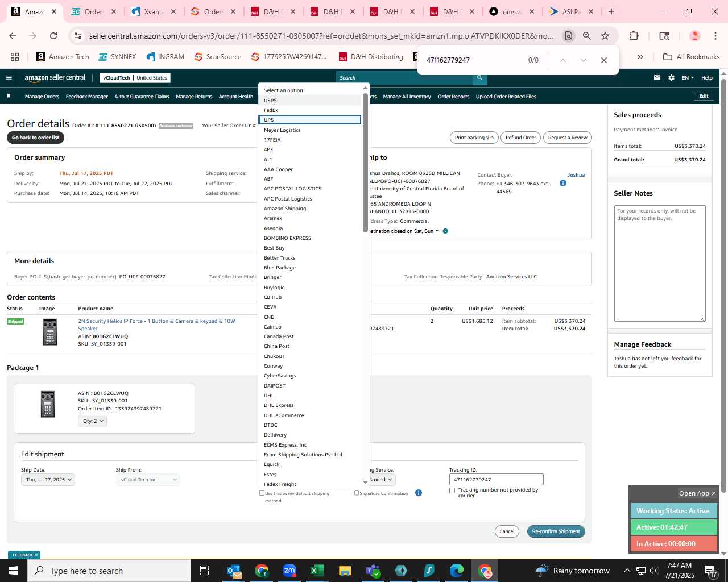Click the Edit button in navigation bar
Screen dimensions: 728x582
click(704, 96)
